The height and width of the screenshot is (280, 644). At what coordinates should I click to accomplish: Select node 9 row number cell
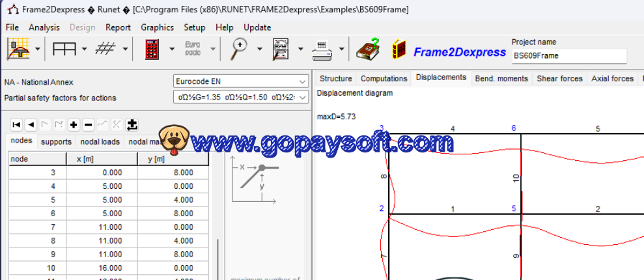coord(37,254)
